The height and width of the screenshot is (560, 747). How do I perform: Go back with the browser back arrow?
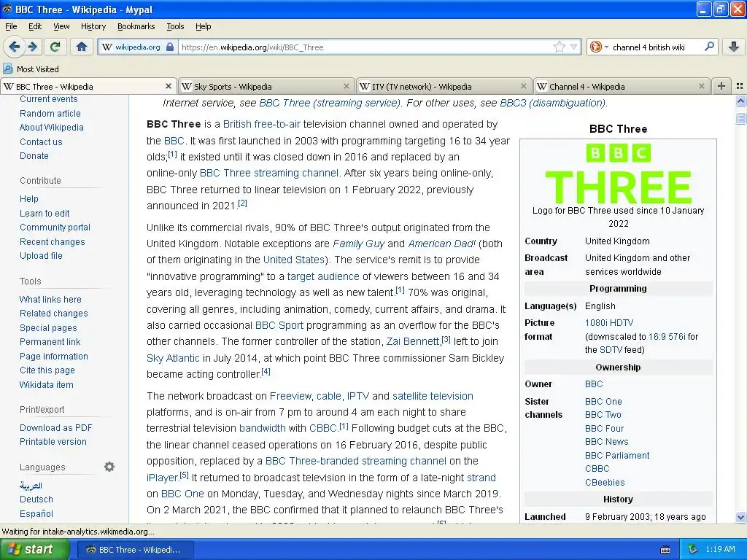tap(15, 47)
